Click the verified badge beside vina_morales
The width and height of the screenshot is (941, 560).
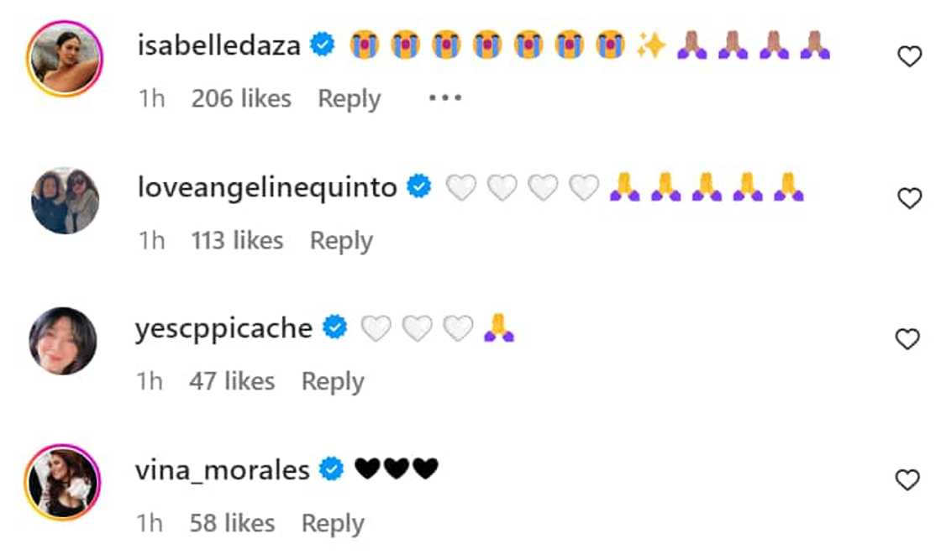[334, 469]
